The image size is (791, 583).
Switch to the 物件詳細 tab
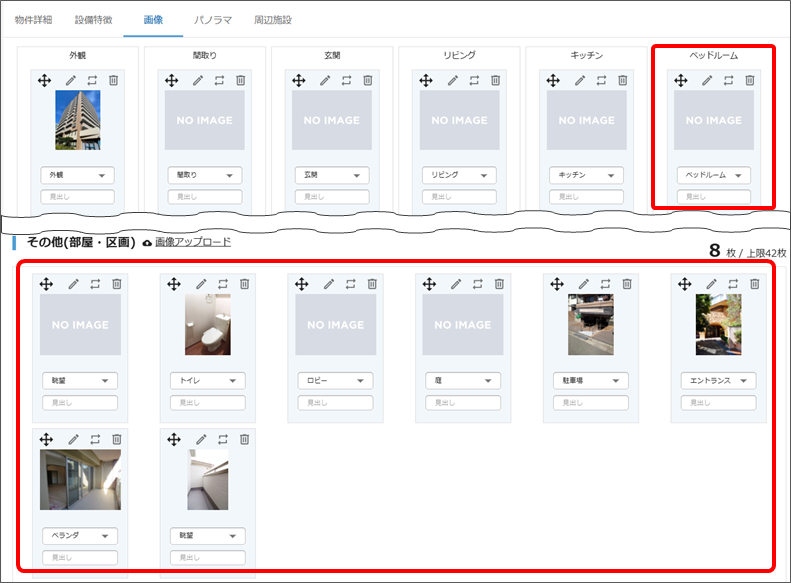tap(33, 20)
